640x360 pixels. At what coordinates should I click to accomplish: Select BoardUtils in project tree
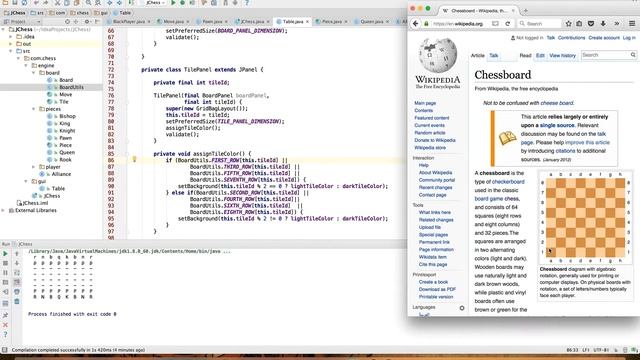click(x=71, y=87)
